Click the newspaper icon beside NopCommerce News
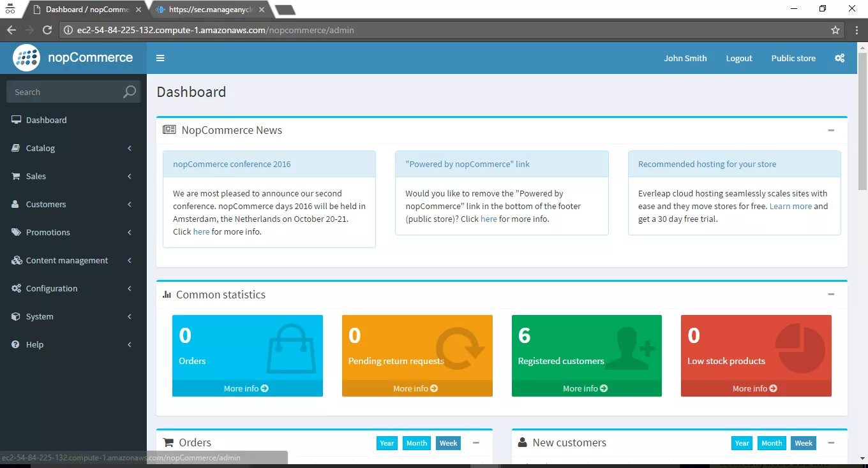Screen dimensions: 868x468 tap(169, 130)
